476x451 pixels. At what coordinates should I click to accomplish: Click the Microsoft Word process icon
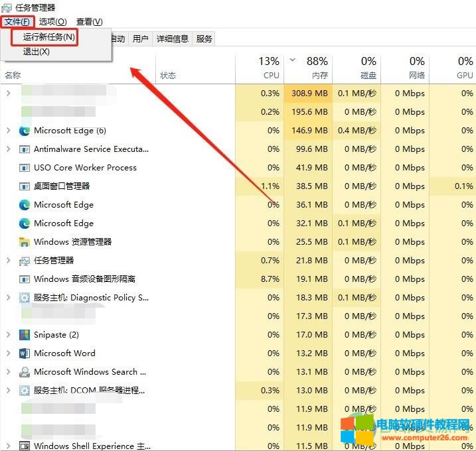tap(25, 354)
